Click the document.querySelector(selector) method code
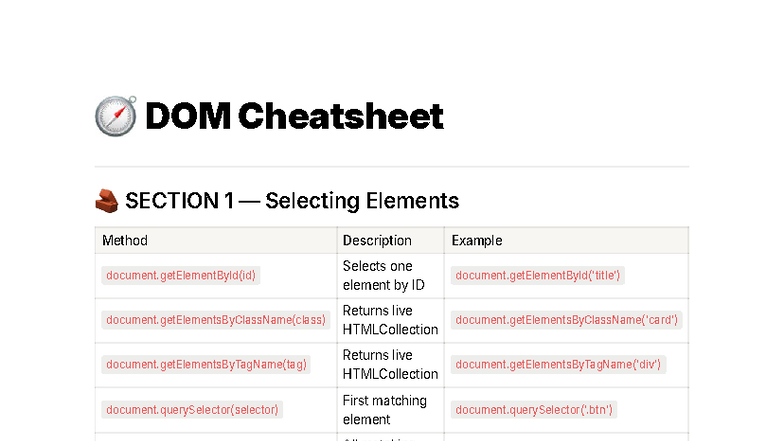This screenshot has width=784, height=441. click(193, 410)
